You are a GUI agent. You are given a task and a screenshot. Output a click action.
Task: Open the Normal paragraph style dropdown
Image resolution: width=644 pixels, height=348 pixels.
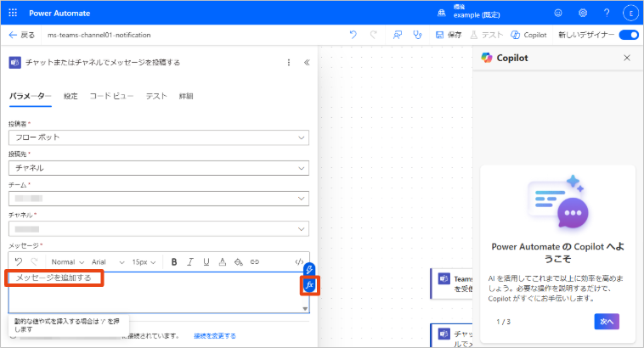[x=68, y=261]
